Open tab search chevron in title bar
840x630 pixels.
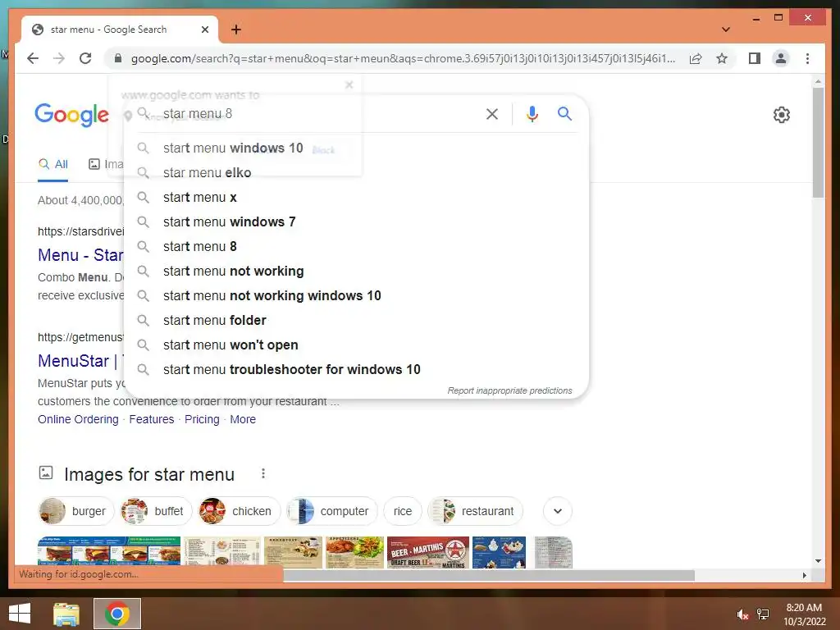(725, 30)
